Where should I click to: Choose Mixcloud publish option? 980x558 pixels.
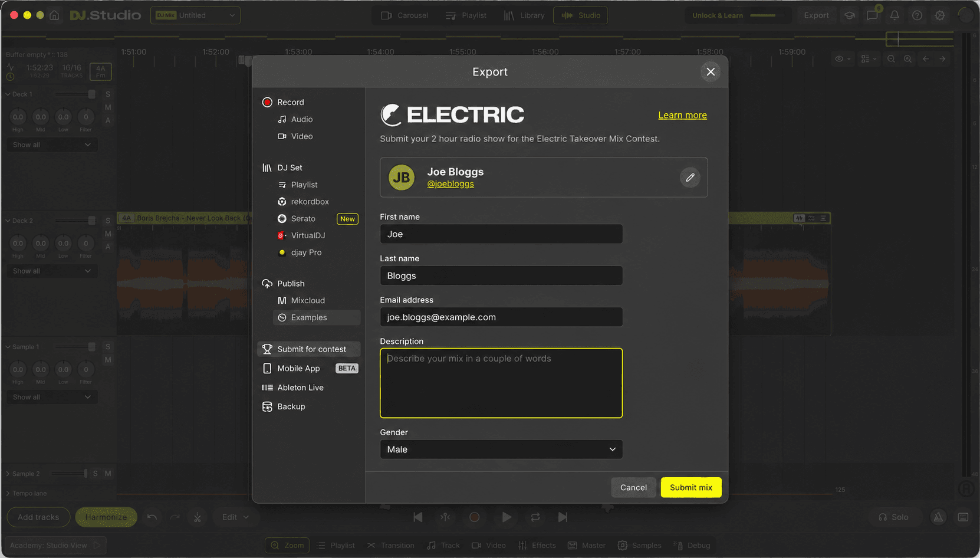301,300
